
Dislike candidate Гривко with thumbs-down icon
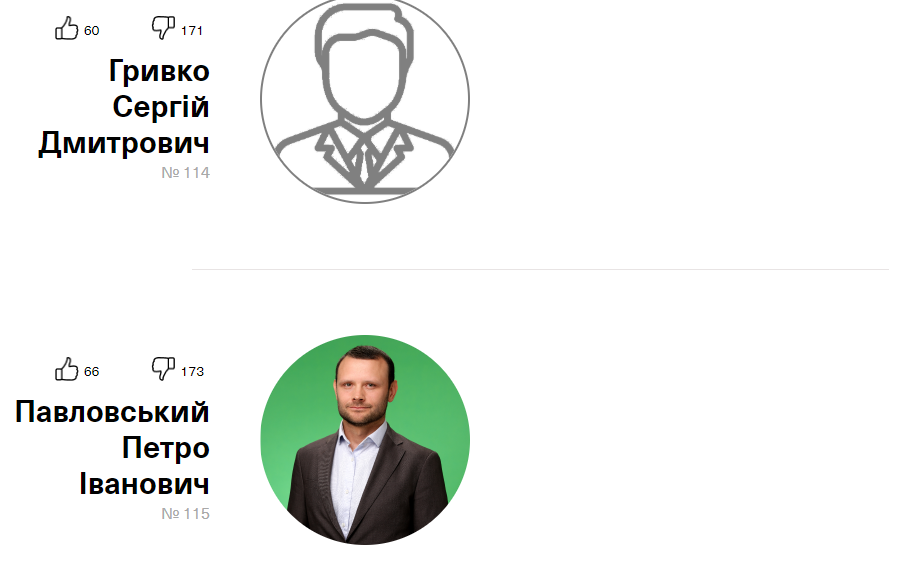163,28
